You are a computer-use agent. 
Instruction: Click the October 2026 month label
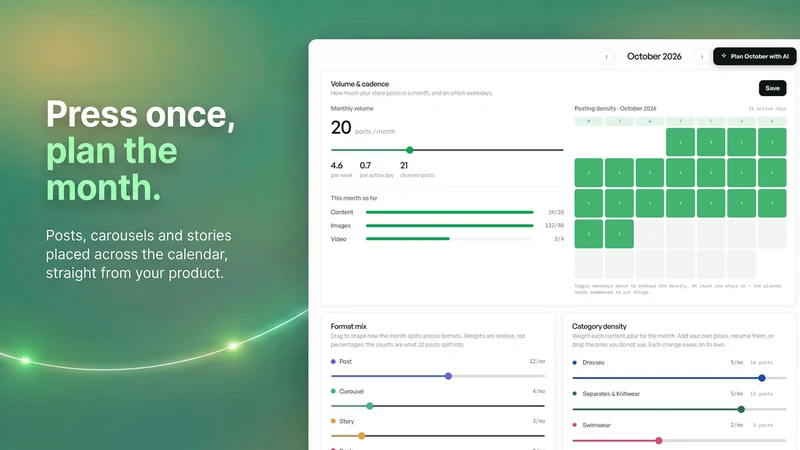point(654,57)
